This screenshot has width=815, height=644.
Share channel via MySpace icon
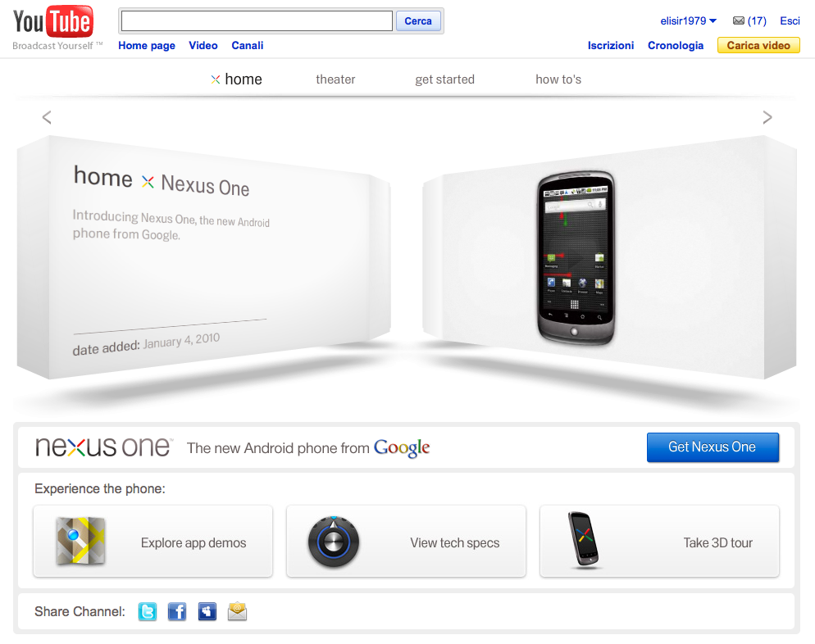[207, 612]
